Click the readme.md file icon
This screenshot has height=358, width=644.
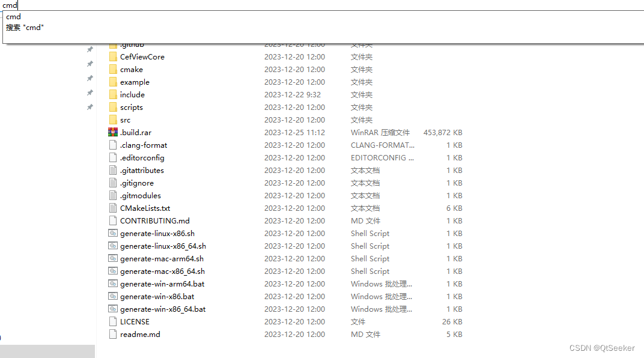tap(113, 334)
